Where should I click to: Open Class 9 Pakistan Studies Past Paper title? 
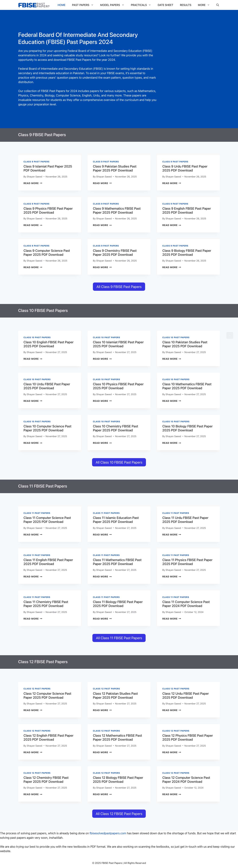(x=115, y=169)
